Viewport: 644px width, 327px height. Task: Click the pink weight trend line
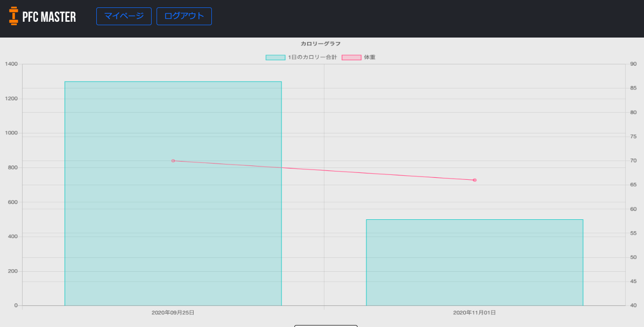[323, 170]
